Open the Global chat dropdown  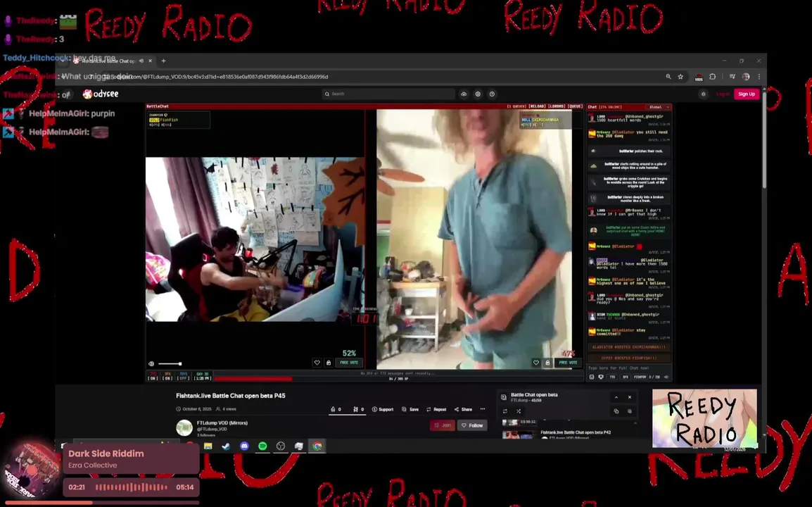coord(659,107)
